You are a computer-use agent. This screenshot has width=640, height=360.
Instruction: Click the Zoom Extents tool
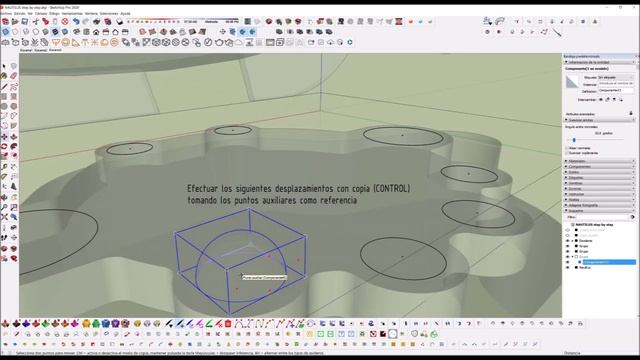pyautogui.click(x=4, y=217)
